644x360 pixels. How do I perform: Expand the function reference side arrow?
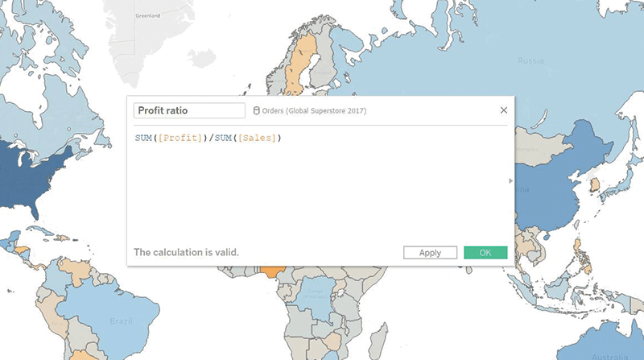[510, 181]
